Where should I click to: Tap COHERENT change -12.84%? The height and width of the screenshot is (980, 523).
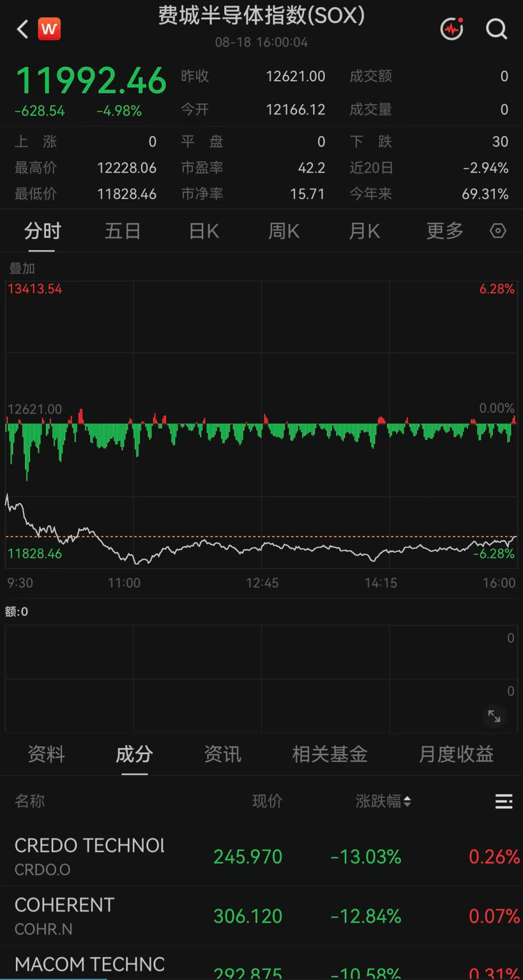[x=366, y=916]
